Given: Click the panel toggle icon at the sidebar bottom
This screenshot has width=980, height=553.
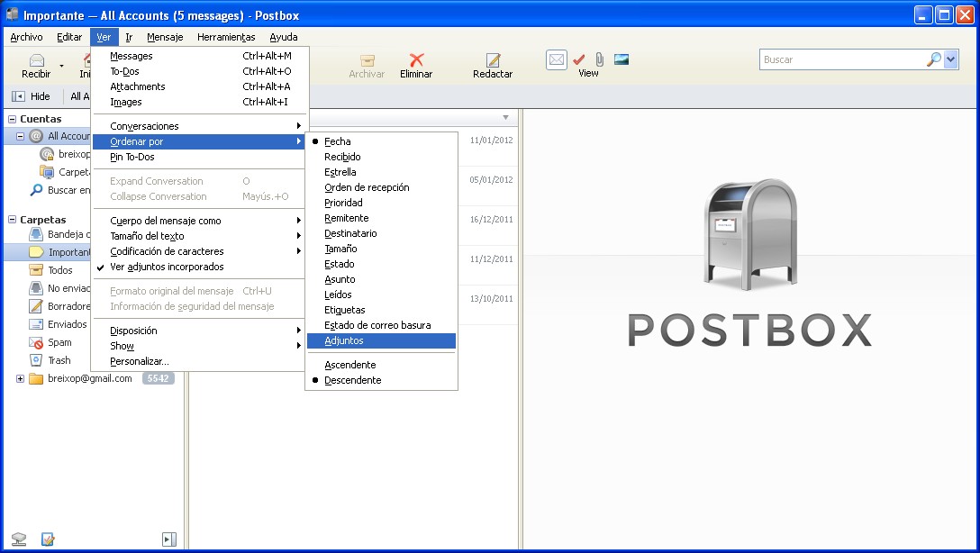Looking at the screenshot, I should click(168, 539).
